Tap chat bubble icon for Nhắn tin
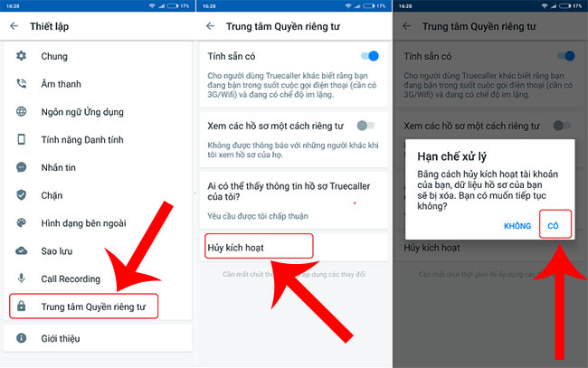Screen dimensions: 588x368 22,167
